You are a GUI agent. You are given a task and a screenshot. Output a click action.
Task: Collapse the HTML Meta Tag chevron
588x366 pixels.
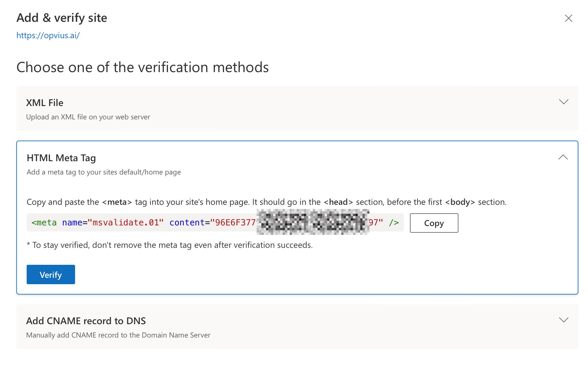coord(563,157)
